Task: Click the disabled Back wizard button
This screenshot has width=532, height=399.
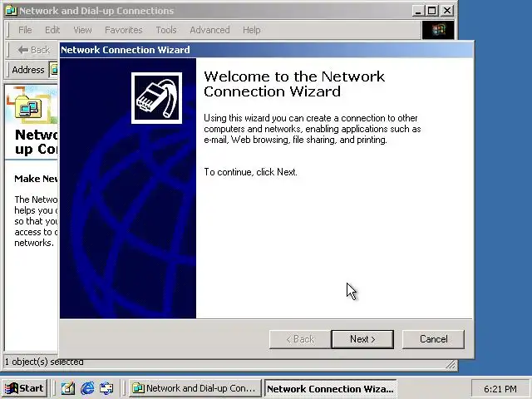Action: [x=300, y=339]
